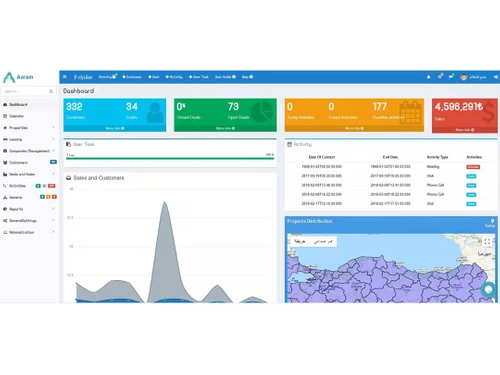The image size is (500, 375).
Task: Click the orange badge beside General in sidebar
Action: point(48,197)
